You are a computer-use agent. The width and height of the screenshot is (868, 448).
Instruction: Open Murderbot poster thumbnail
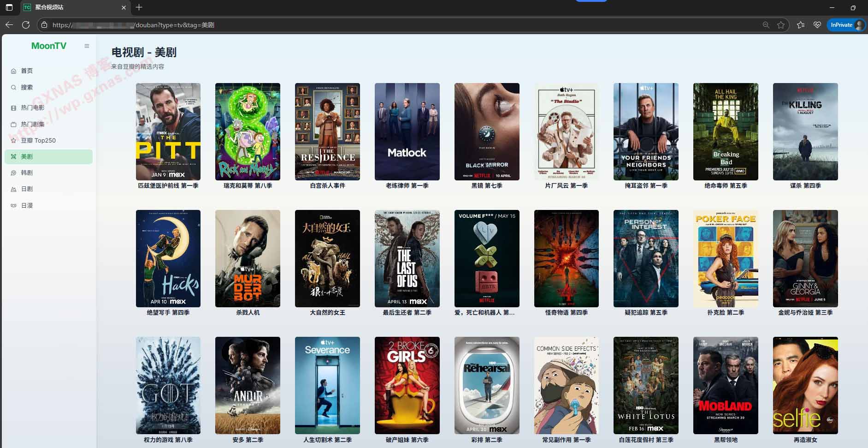point(248,258)
